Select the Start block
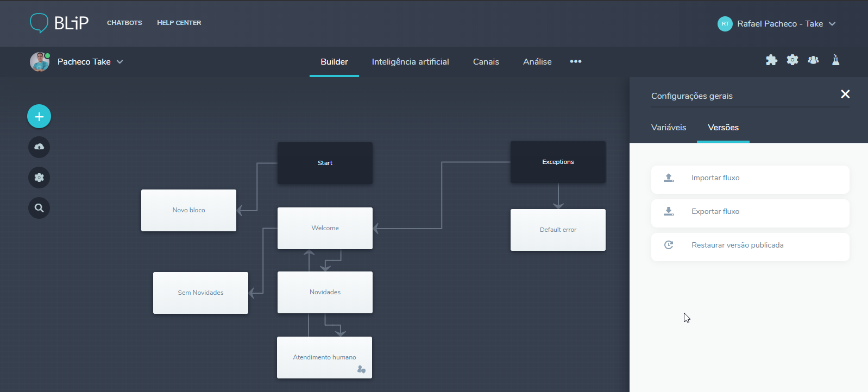The height and width of the screenshot is (392, 868). click(325, 163)
